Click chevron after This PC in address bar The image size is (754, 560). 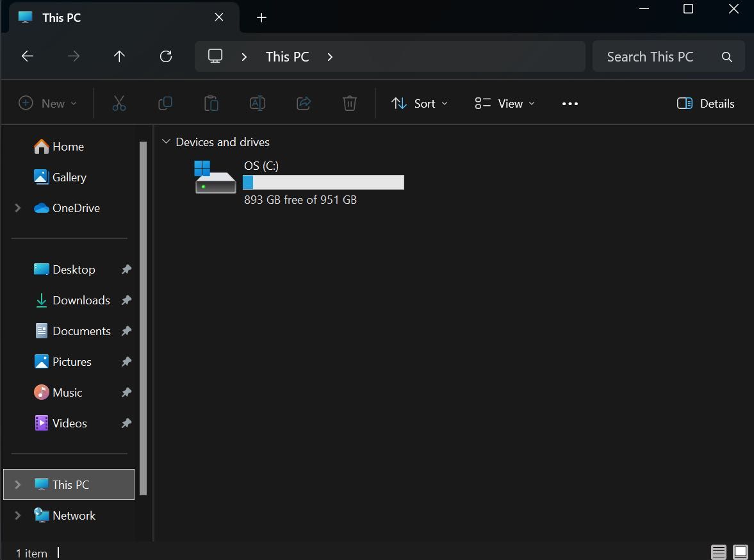pyautogui.click(x=330, y=57)
